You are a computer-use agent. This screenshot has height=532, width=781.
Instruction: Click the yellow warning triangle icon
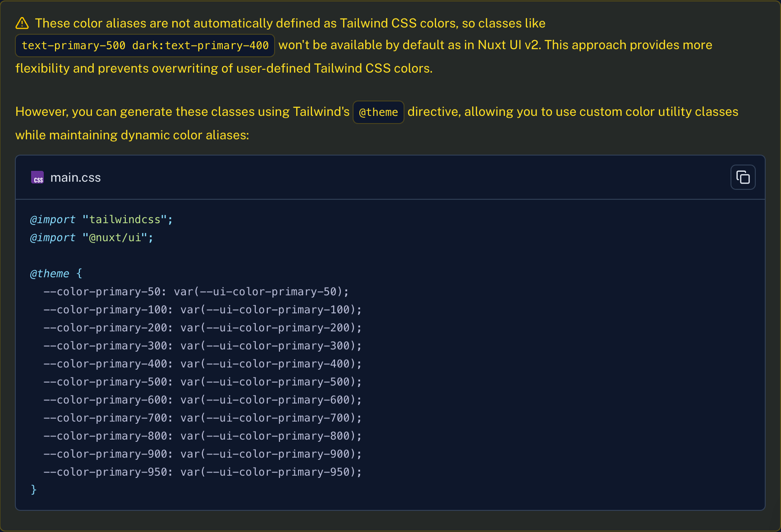[22, 23]
